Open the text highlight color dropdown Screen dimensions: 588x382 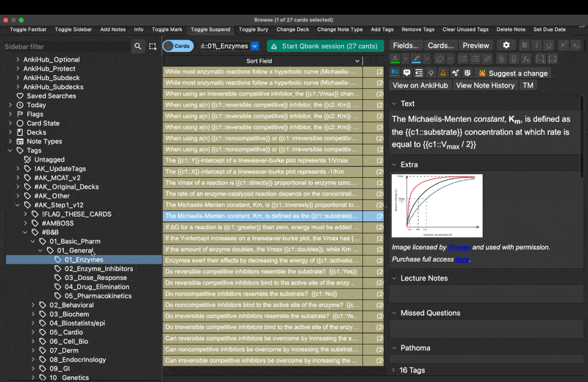[427, 59]
